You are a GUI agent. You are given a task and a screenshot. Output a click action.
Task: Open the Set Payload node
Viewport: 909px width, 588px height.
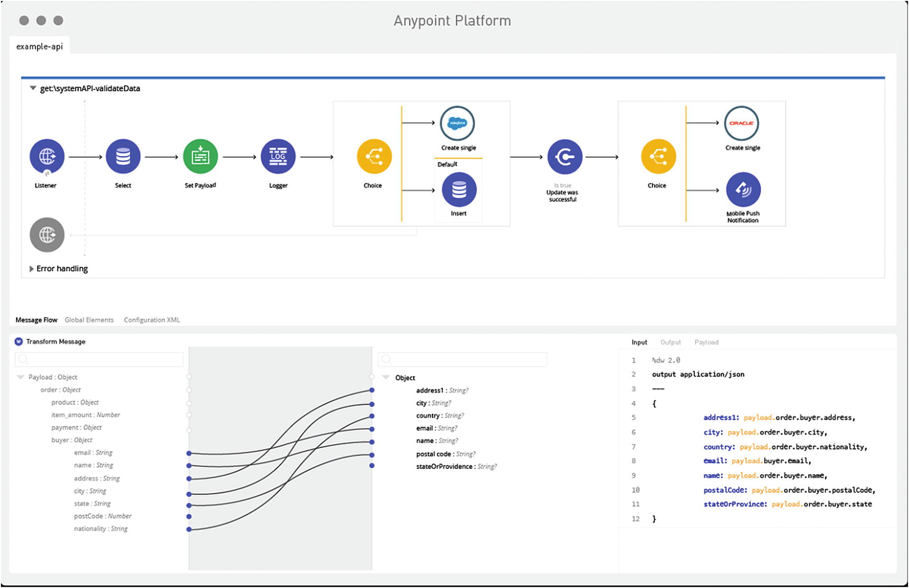click(x=200, y=156)
